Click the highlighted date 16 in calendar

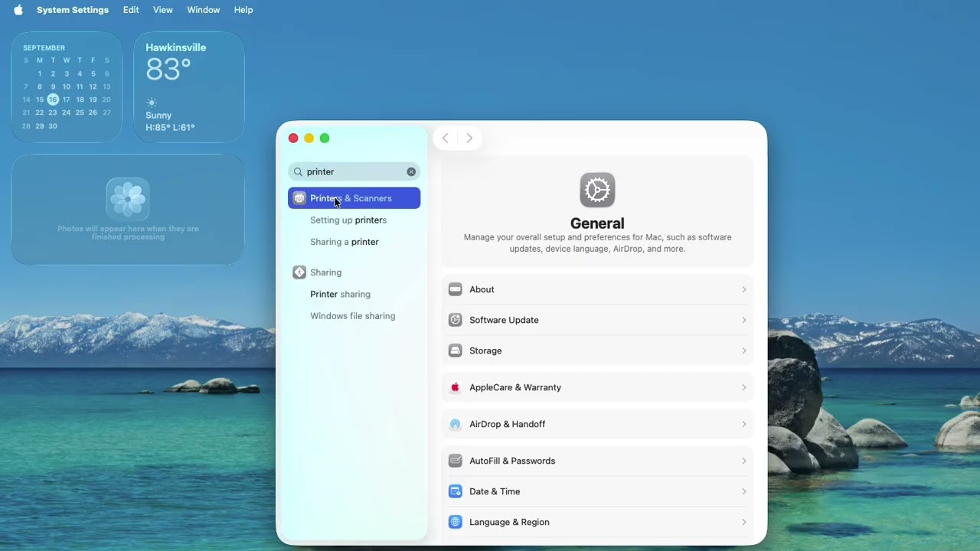click(53, 99)
